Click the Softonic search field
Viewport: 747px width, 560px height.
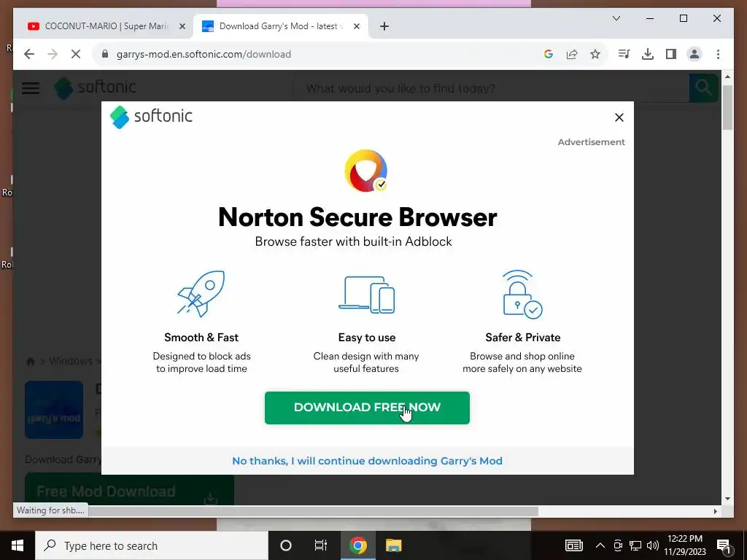click(491, 88)
